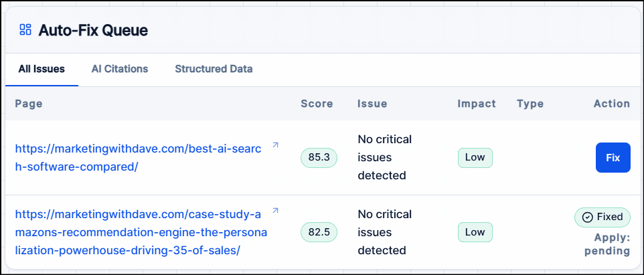This screenshot has width=644, height=275.
Task: Sort by the Page column header
Action: [29, 104]
